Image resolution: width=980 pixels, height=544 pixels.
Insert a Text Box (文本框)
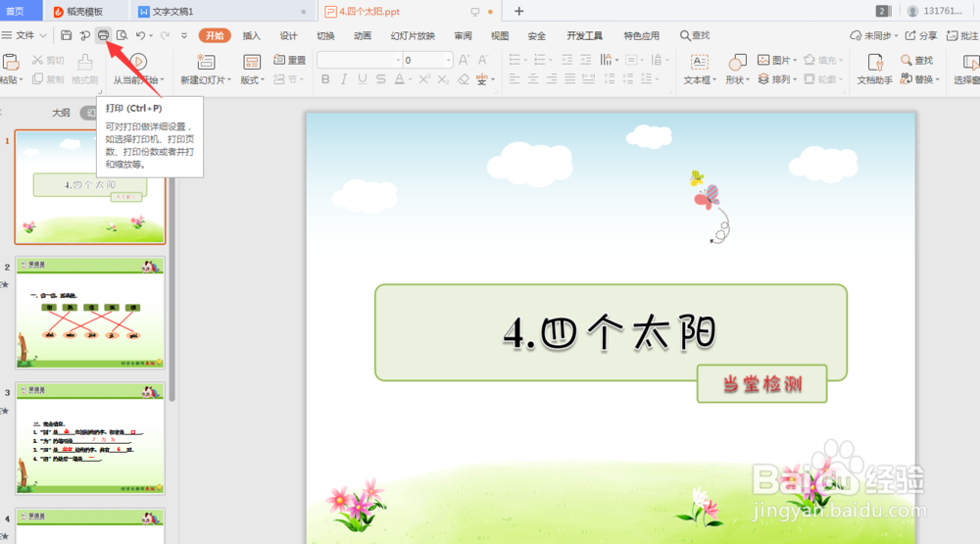coord(700,69)
